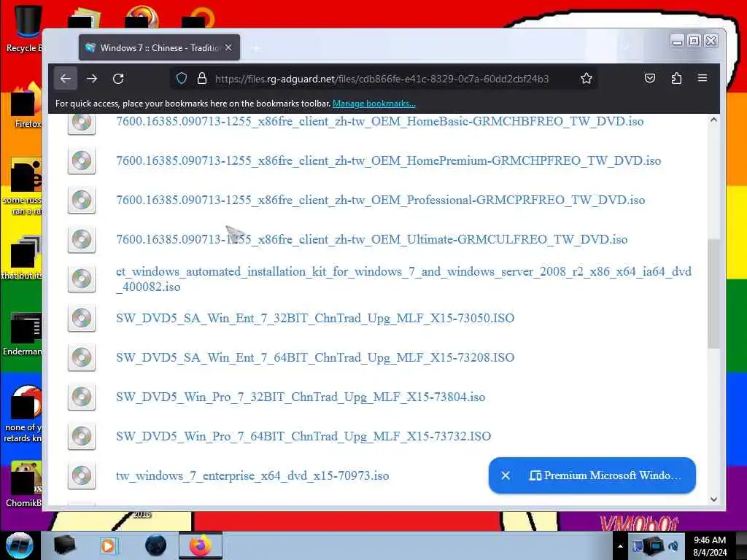Open media player taskbar icon
This screenshot has height=560, width=747.
(108, 545)
